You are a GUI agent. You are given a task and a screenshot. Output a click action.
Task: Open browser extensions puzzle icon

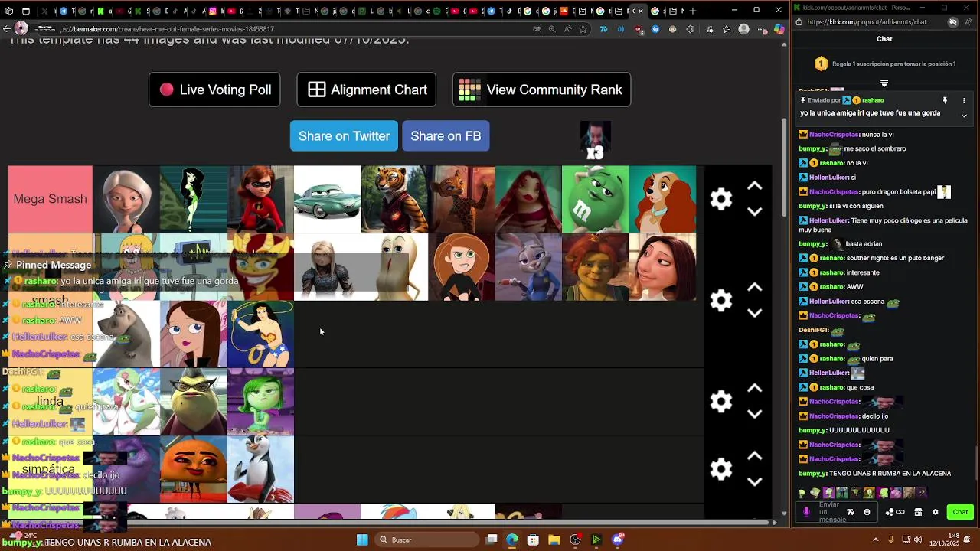(691, 29)
